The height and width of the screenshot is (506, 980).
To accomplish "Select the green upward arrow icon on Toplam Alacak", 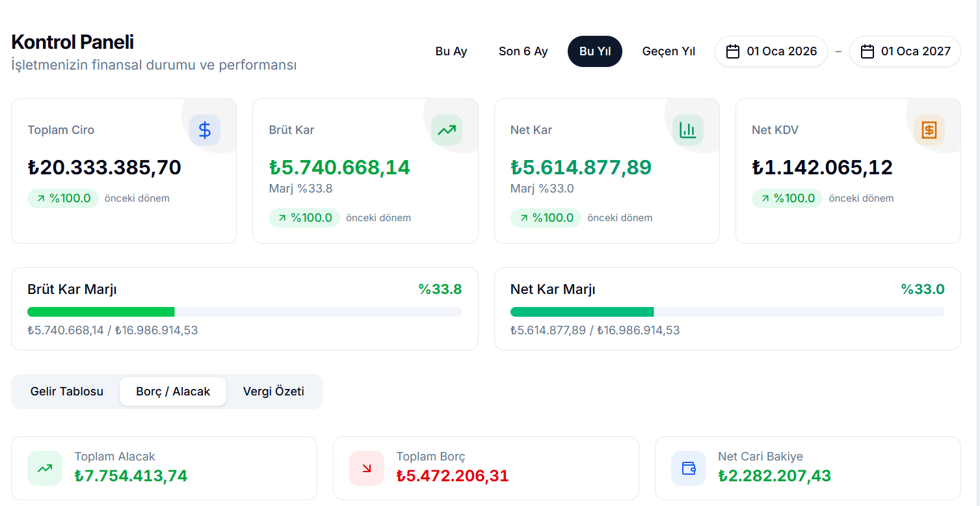I will (x=44, y=468).
